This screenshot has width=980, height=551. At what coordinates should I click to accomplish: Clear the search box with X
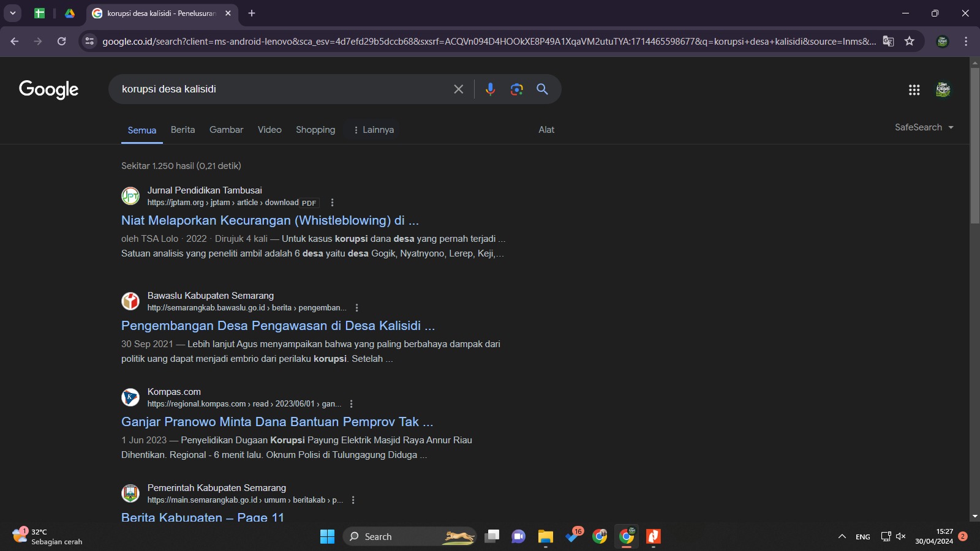pyautogui.click(x=458, y=89)
